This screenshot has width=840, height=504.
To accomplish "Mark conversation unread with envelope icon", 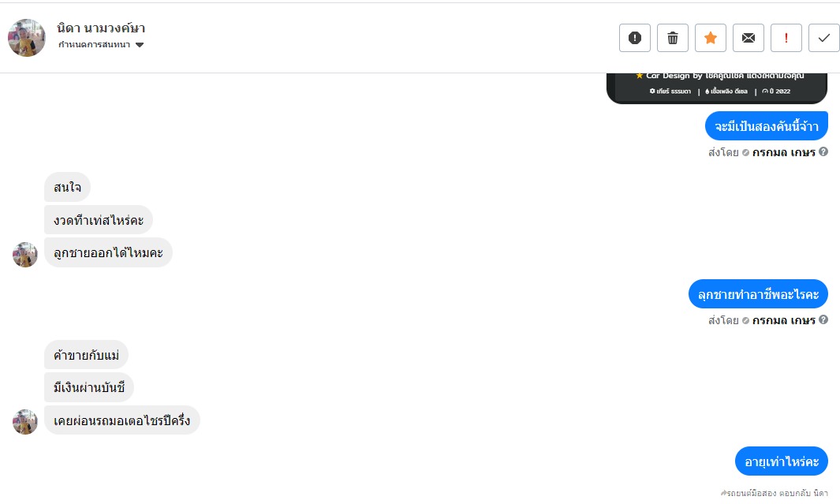I will point(749,38).
